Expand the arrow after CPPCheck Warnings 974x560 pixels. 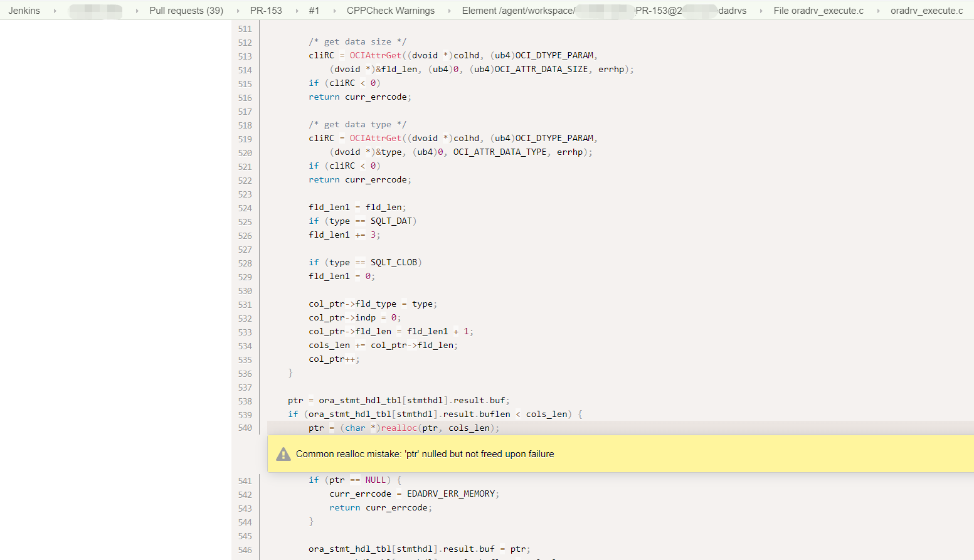[449, 11]
